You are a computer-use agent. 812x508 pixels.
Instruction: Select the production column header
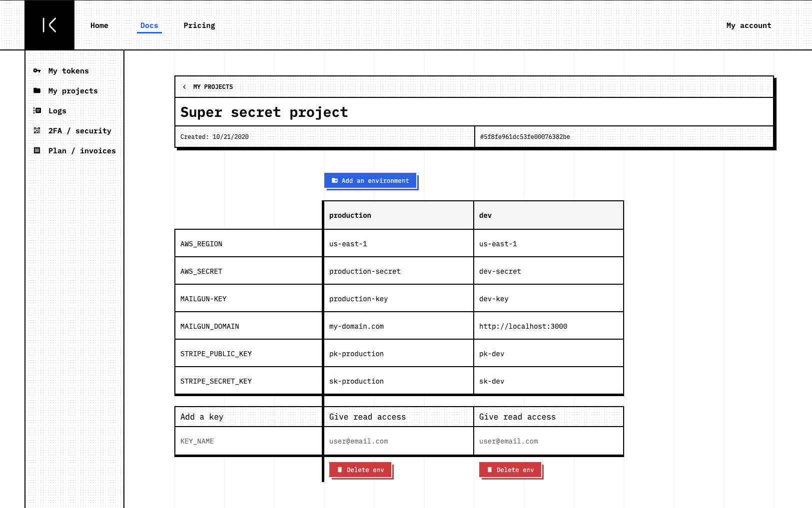[399, 215]
